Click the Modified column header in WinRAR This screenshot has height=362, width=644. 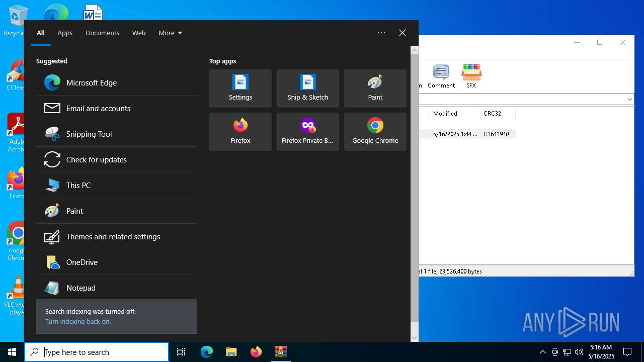point(455,114)
